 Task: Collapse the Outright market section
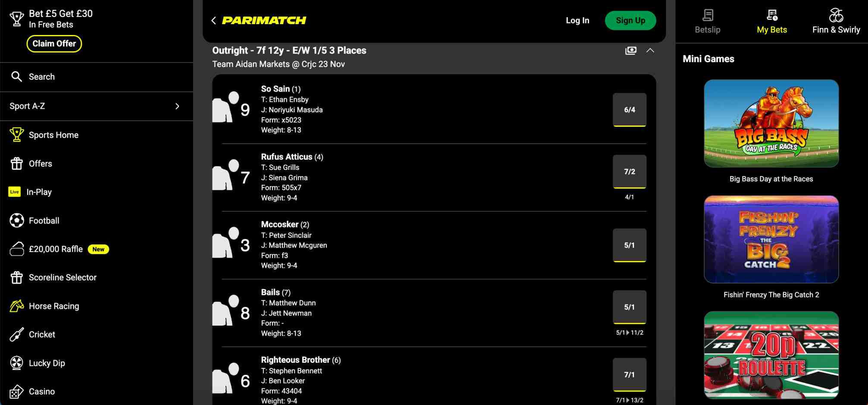pos(650,50)
